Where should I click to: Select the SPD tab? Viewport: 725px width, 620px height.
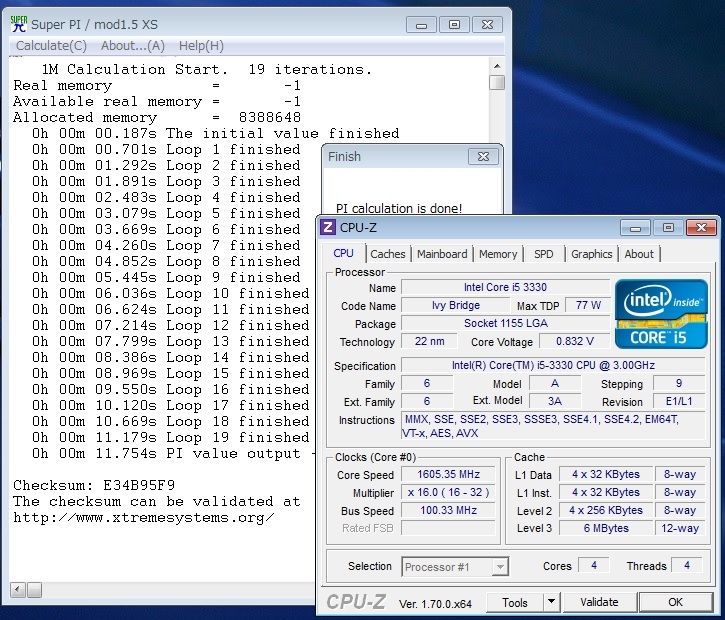[543, 254]
